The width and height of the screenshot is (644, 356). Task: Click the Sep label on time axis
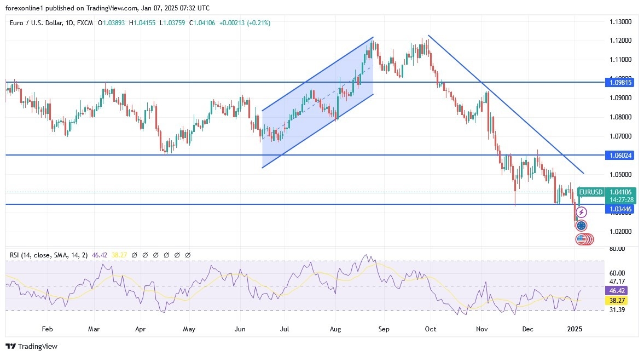click(384, 330)
